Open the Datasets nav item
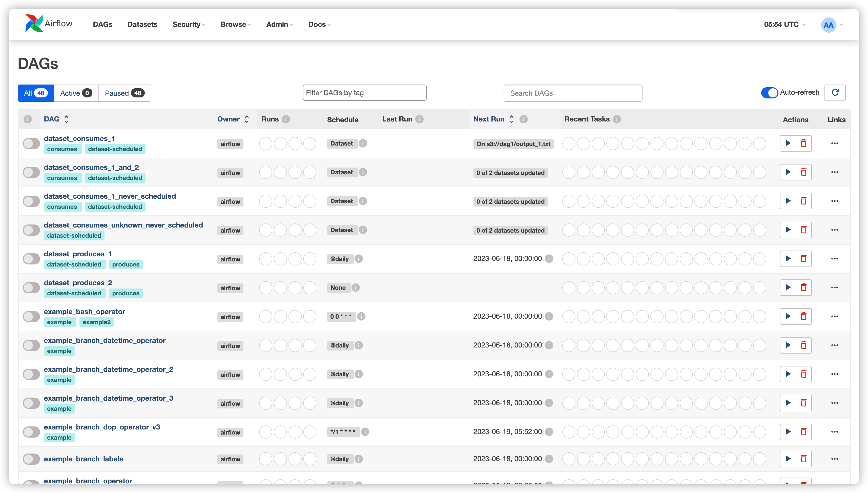This screenshot has height=493, width=868. click(142, 24)
